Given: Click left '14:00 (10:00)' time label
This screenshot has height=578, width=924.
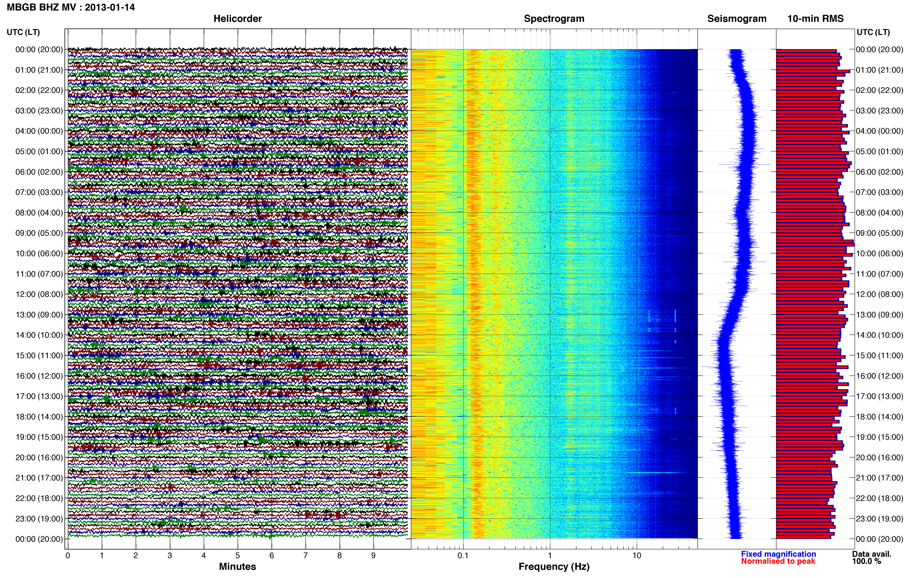Looking at the screenshot, I should (39, 335).
